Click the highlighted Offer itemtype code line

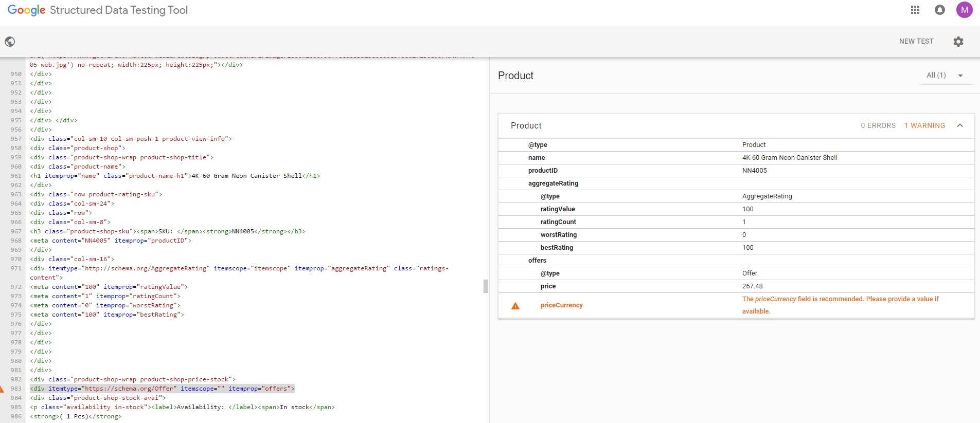pos(162,389)
